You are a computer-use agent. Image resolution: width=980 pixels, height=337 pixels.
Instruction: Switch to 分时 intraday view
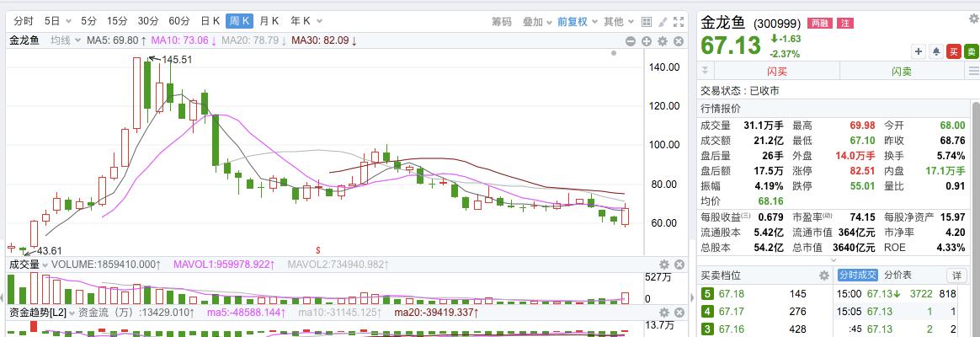[24, 21]
